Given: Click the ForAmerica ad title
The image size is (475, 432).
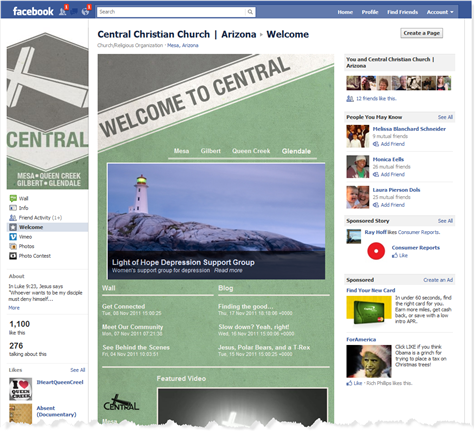Looking at the screenshot, I should 361,340.
